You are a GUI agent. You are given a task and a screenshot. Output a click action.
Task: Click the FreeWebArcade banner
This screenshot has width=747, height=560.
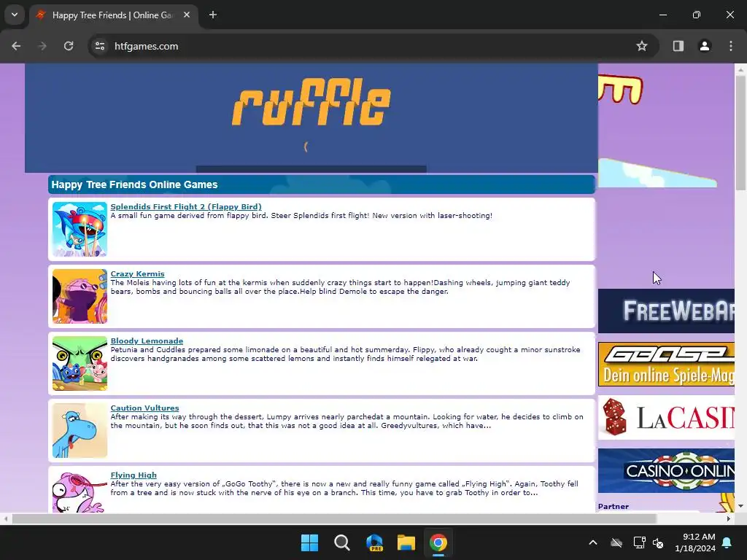pos(666,311)
